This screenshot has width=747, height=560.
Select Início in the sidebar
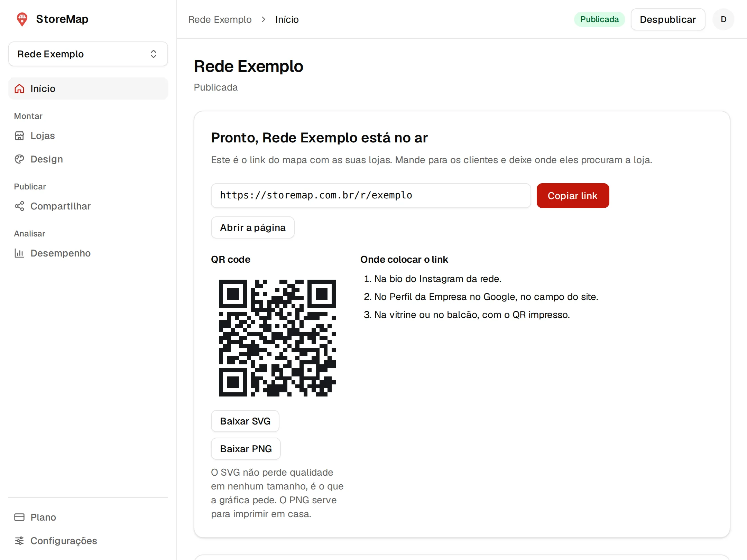click(x=88, y=89)
